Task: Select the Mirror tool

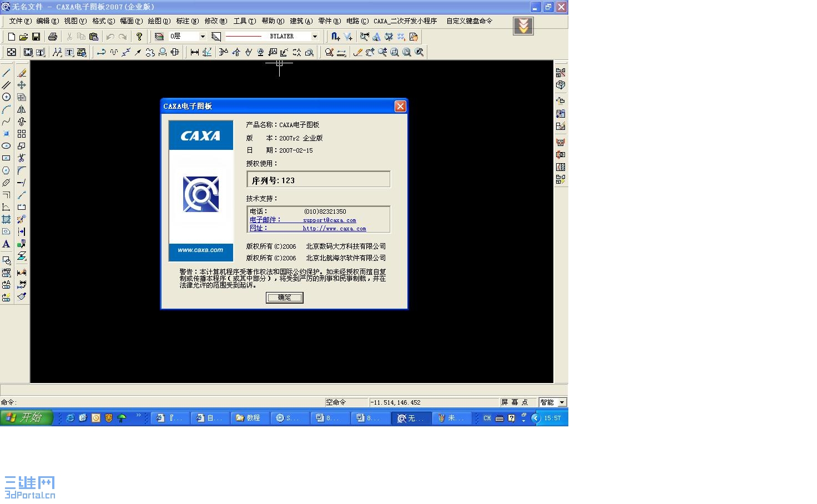Action: pos(22,109)
